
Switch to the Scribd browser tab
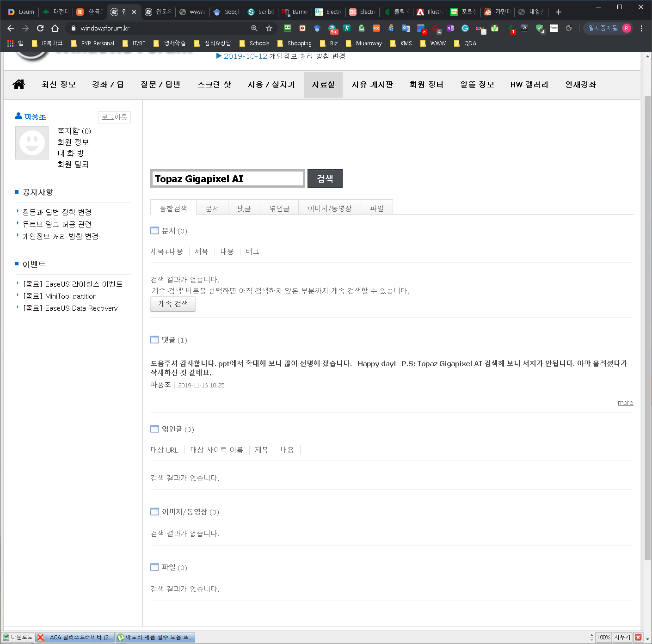tap(261, 12)
